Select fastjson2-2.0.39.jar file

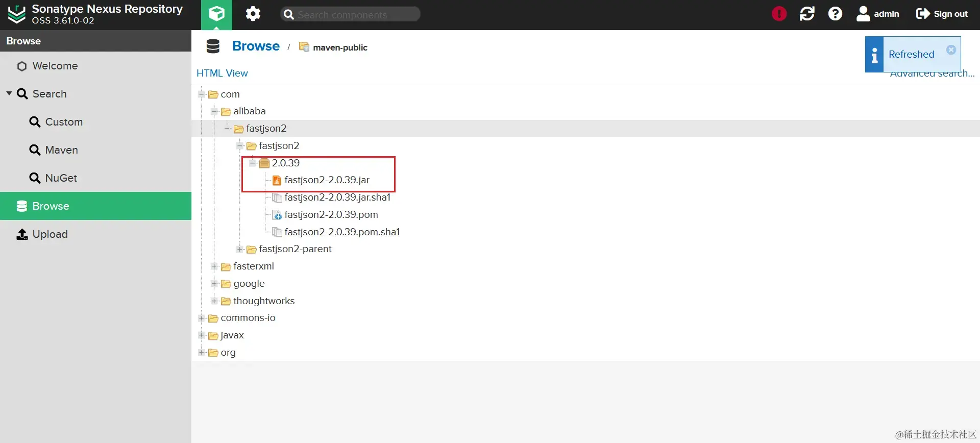[327, 180]
